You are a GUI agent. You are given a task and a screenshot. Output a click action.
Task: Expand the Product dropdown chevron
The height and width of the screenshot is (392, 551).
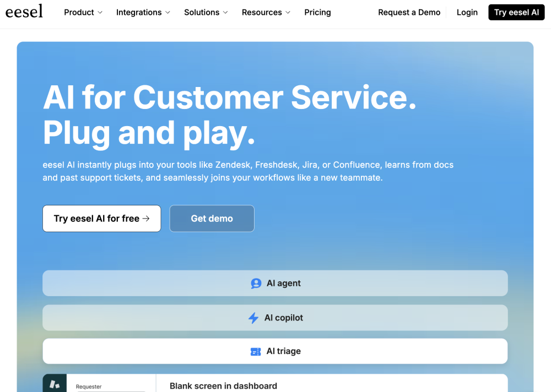coord(100,13)
